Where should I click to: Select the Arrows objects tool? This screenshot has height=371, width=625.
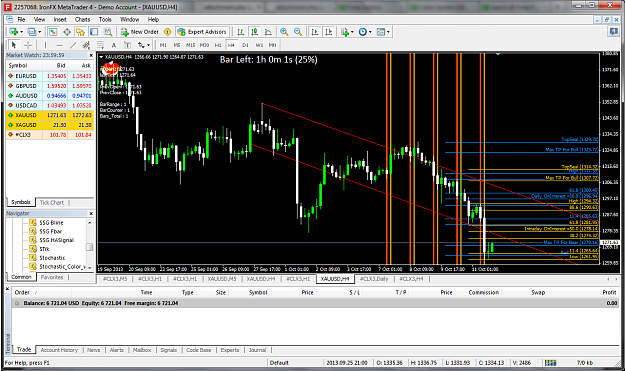tap(141, 45)
